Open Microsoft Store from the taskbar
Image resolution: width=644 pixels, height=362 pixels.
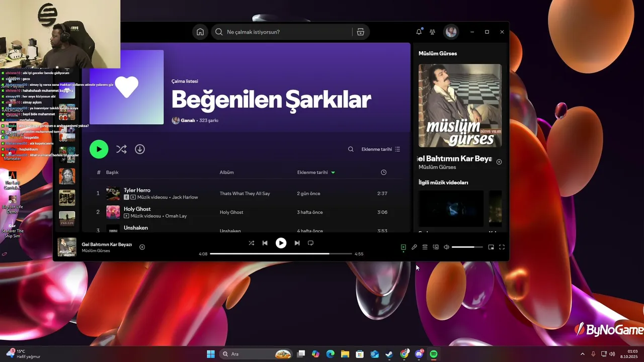360,354
